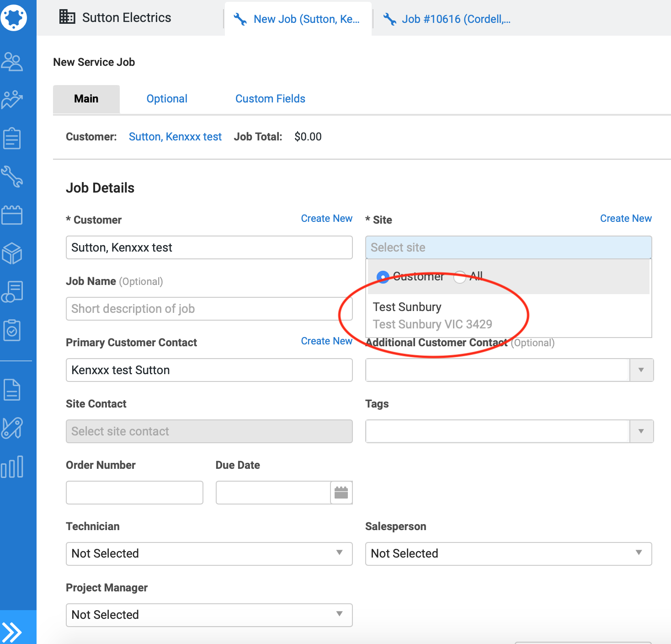
Task: Click the Job Name description field
Action: click(x=209, y=309)
